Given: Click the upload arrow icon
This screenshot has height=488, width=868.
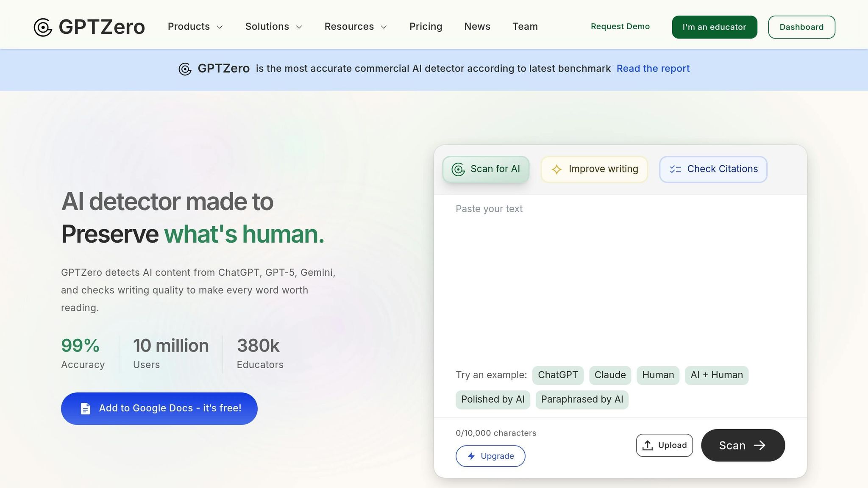Looking at the screenshot, I should [647, 445].
